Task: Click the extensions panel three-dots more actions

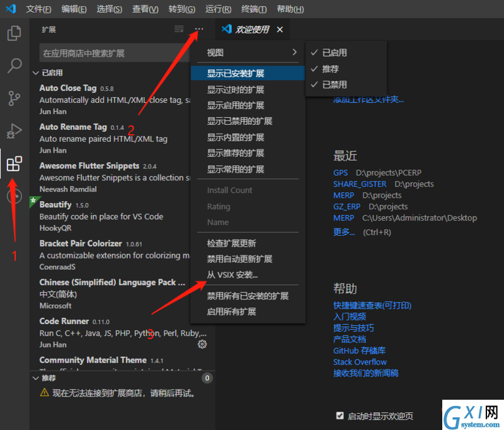Action: tap(199, 29)
